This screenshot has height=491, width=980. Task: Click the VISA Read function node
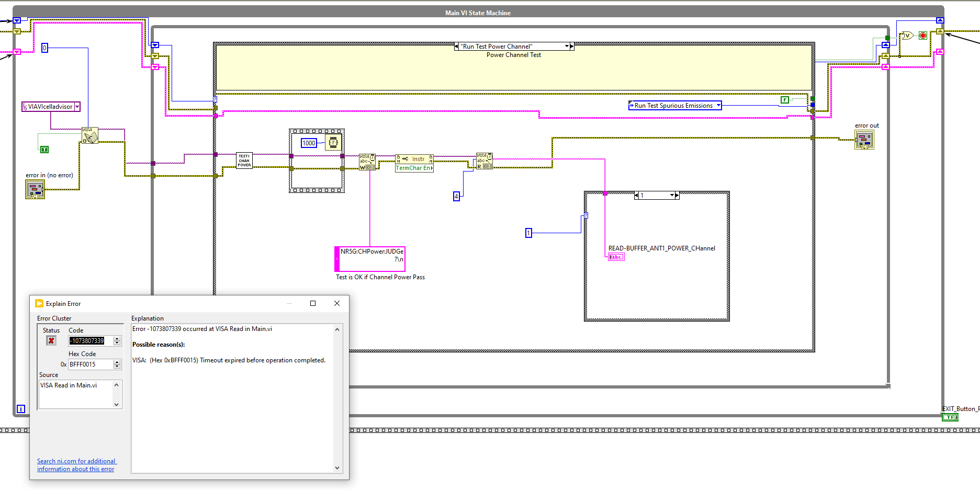tap(485, 161)
